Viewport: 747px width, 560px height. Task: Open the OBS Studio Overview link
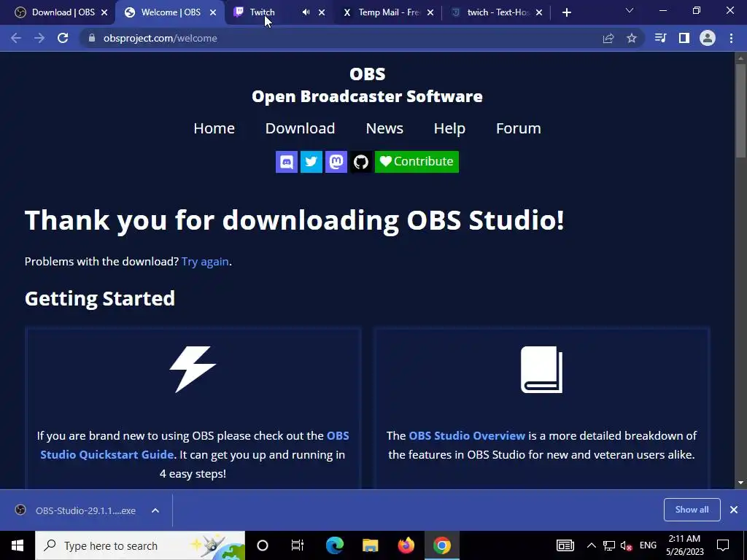coord(467,436)
